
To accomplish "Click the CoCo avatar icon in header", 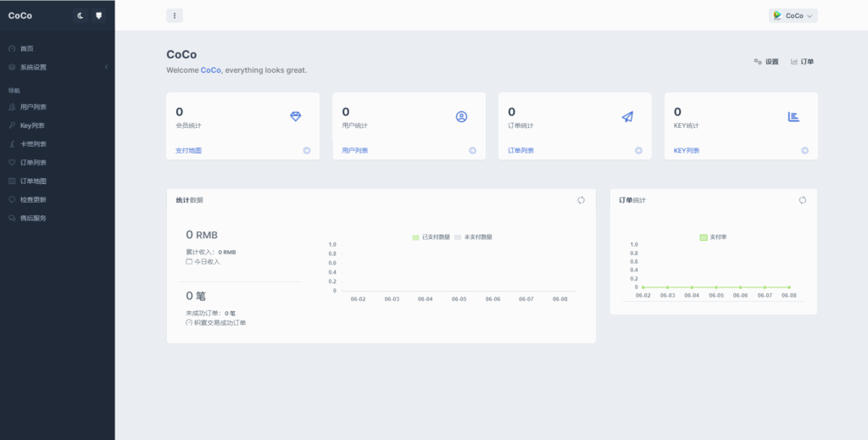I will pyautogui.click(x=777, y=15).
